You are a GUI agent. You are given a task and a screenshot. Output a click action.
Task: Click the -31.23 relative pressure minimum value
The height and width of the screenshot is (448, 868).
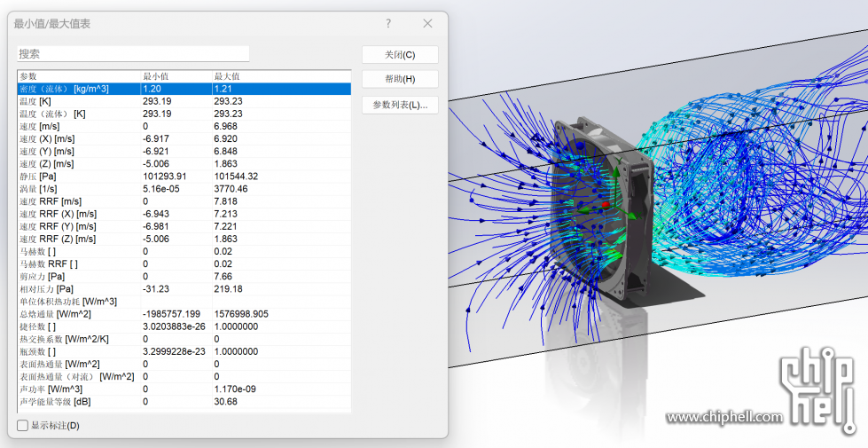[x=156, y=289]
